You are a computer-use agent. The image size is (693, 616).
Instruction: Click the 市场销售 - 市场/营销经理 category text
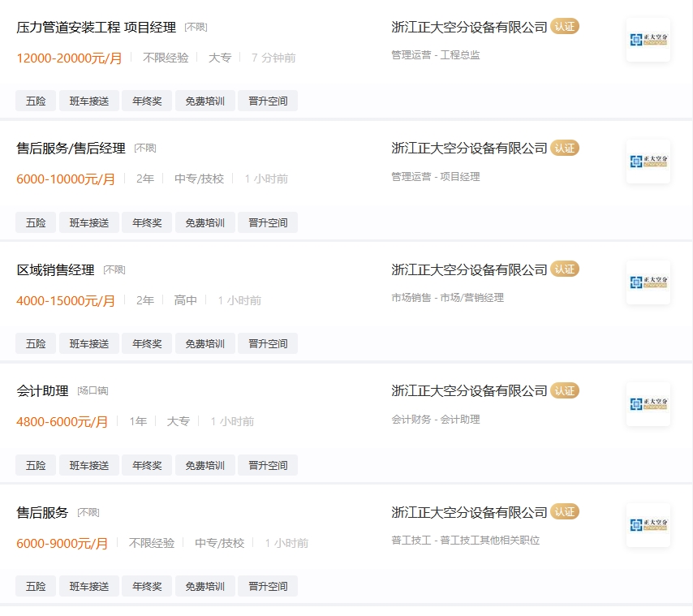click(447, 298)
